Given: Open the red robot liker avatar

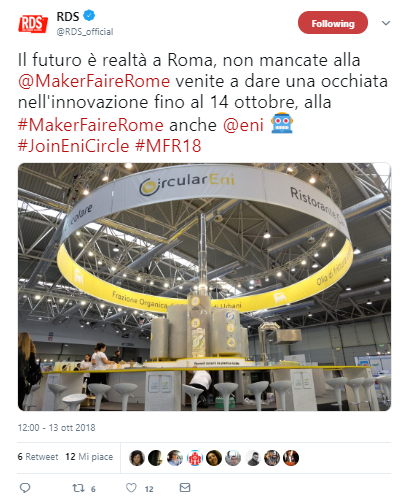Looking at the screenshot, I should [x=195, y=458].
